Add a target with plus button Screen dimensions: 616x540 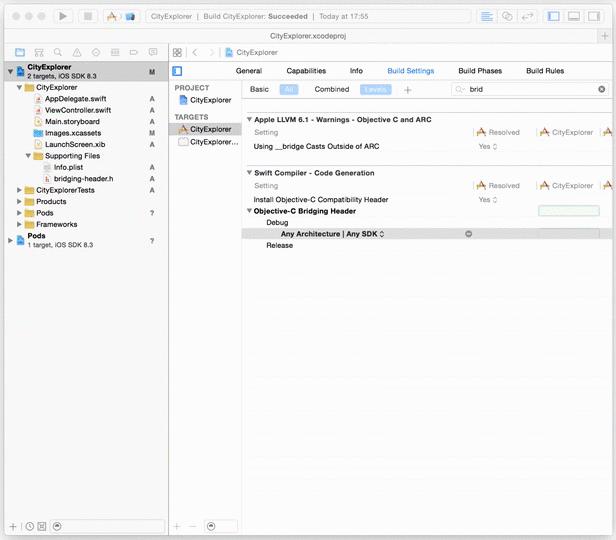coord(177,526)
